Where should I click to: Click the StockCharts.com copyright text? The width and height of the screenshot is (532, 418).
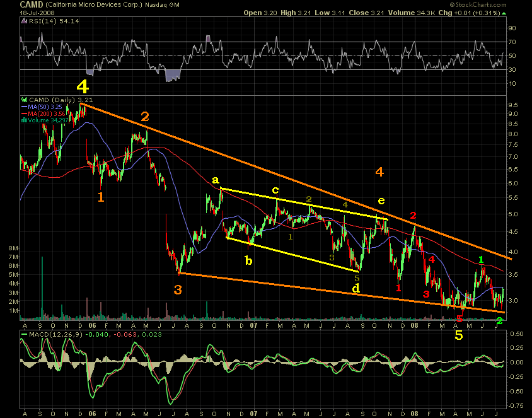[x=478, y=5]
